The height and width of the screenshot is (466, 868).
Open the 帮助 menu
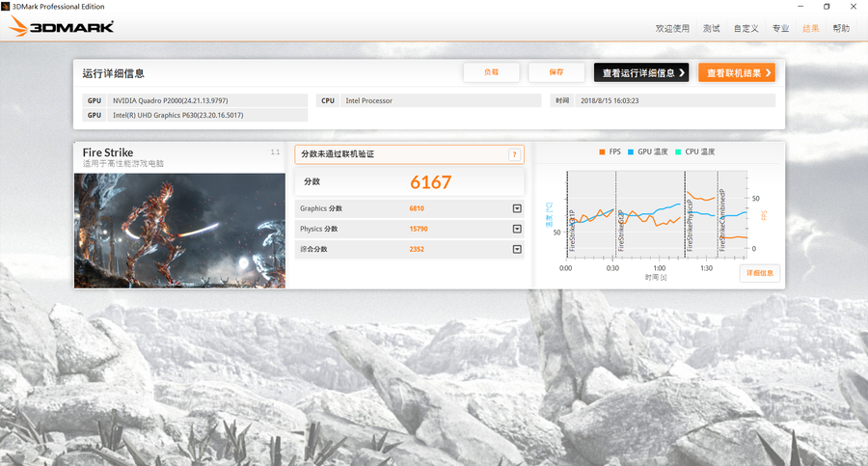click(841, 28)
